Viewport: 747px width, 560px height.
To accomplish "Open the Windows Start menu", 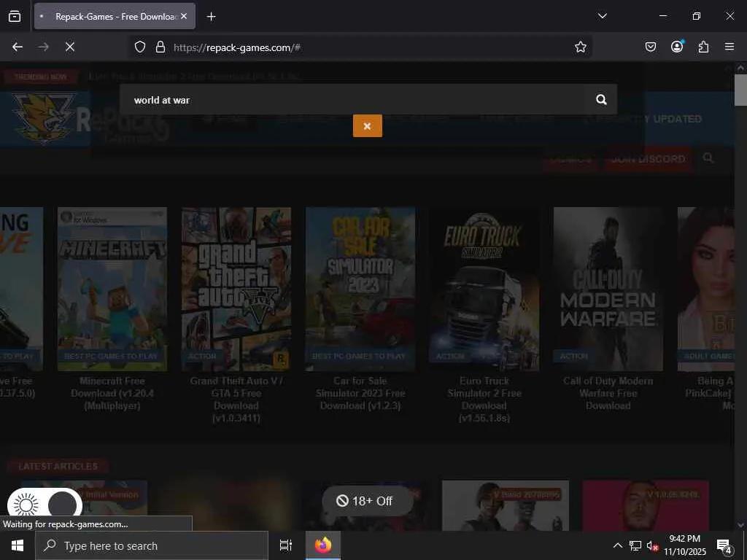I will [18, 545].
